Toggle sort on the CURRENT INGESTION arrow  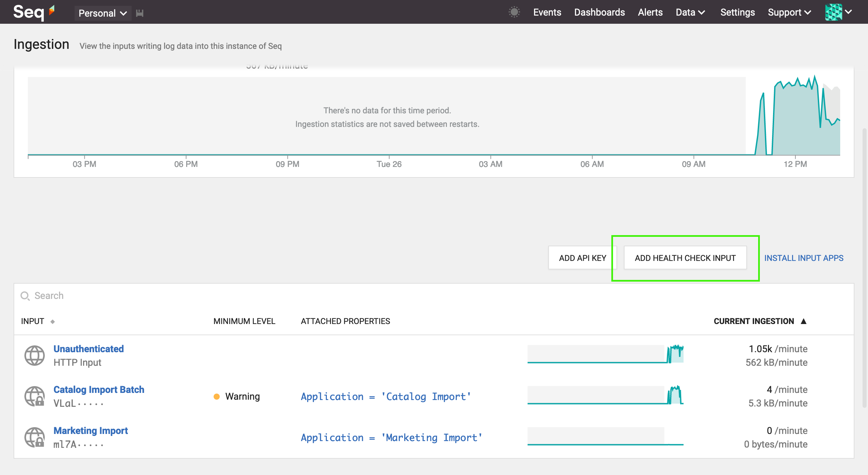tap(804, 321)
